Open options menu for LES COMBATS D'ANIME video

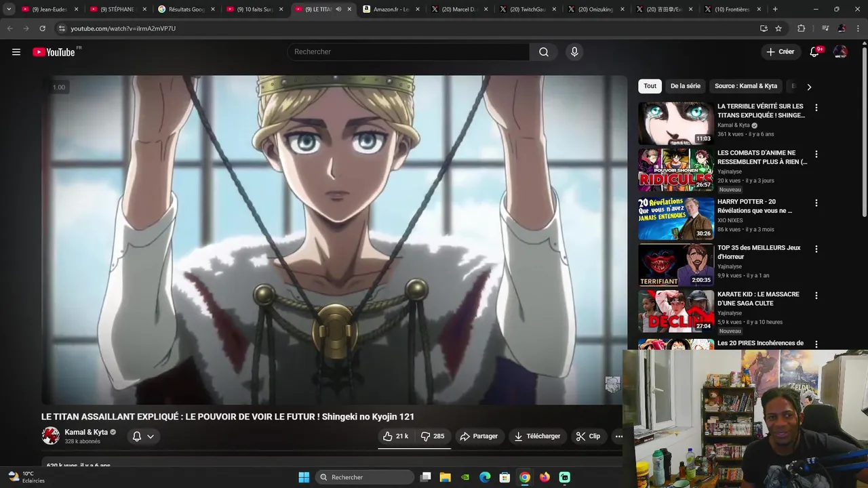pos(816,155)
